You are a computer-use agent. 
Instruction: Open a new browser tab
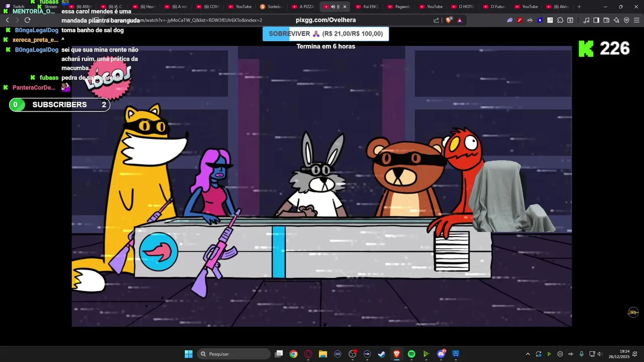(579, 7)
